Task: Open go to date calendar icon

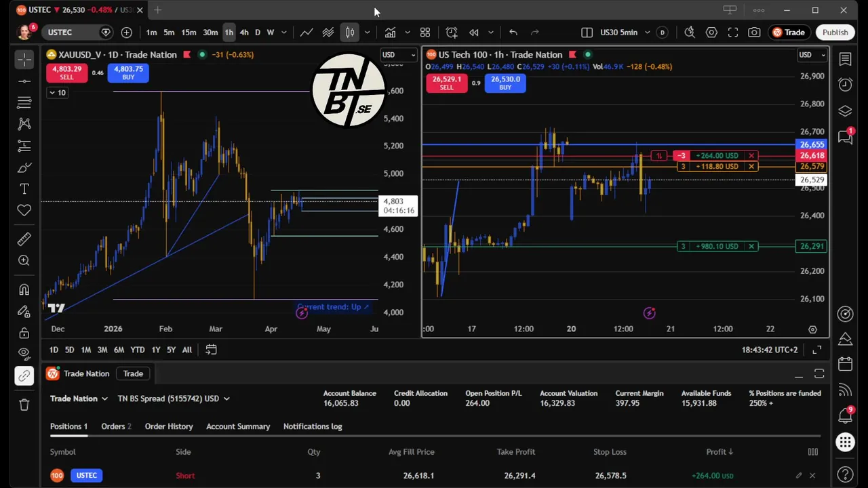Action: pyautogui.click(x=211, y=350)
